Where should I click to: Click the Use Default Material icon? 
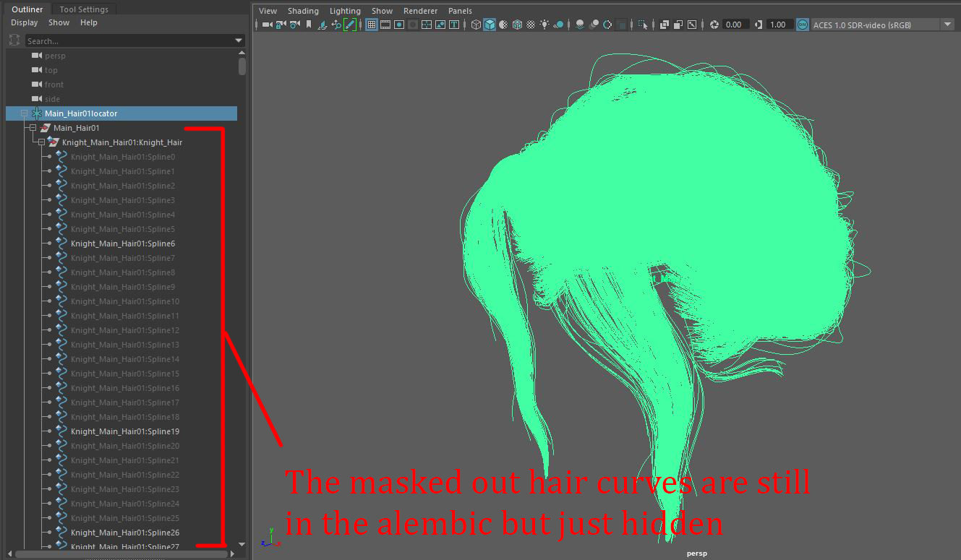pos(503,25)
